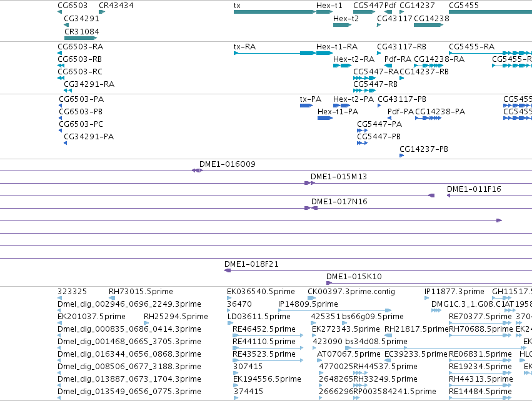
Task: Click the CG6503-RA transcript label
Action: 80,46
